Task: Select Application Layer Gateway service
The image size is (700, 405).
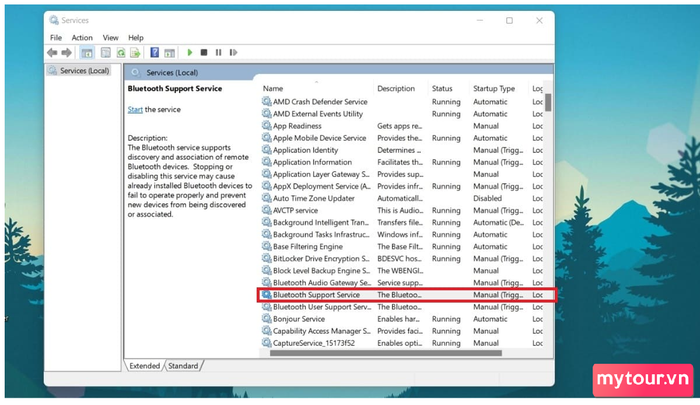Action: [x=402, y=174]
